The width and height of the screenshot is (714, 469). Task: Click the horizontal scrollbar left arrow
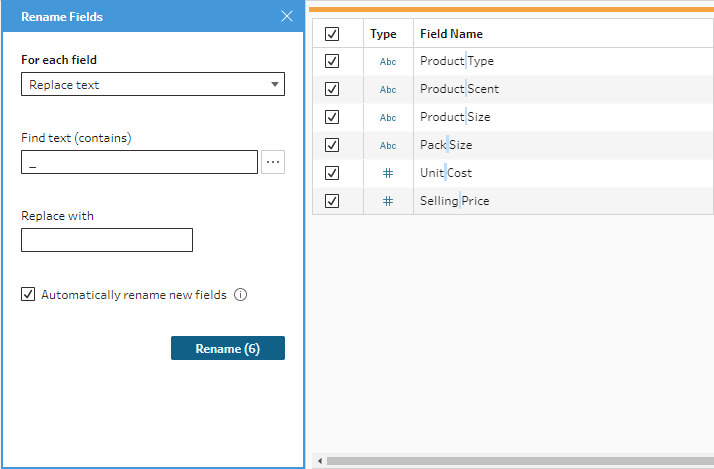tap(320, 462)
